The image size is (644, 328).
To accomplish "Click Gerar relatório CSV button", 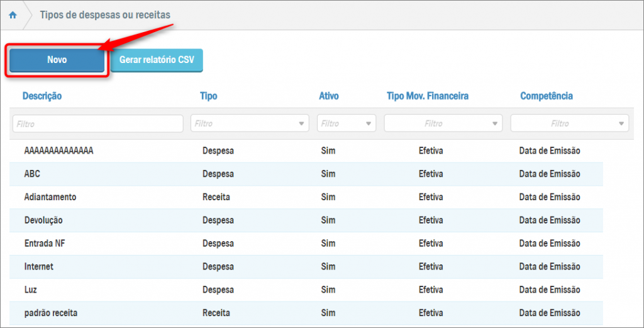I will (x=157, y=60).
